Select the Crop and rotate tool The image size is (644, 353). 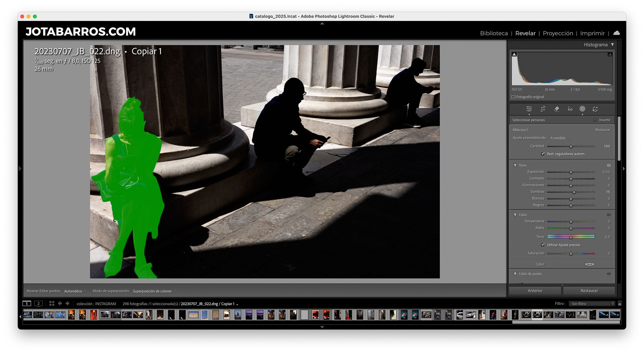(543, 109)
